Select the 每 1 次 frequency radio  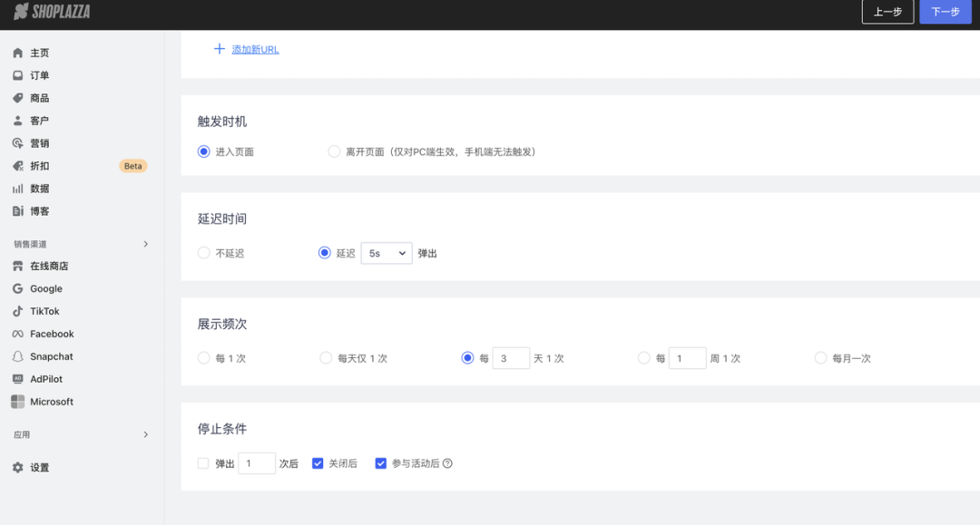tap(204, 357)
